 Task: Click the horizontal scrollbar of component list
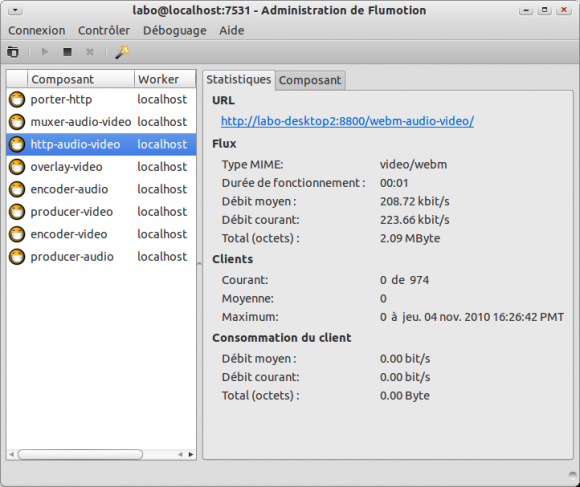(81, 454)
